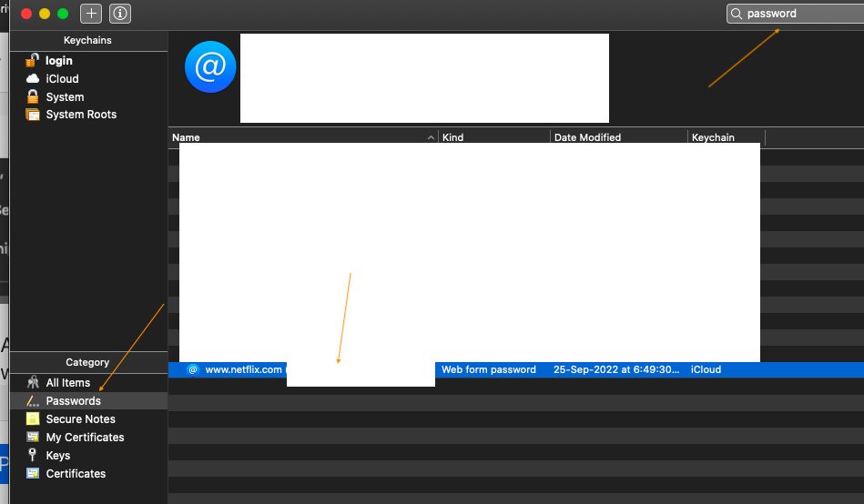Click the date '25-Sep-2022 at 6:49:30...'
Image resolution: width=864 pixels, height=504 pixels.
click(x=616, y=369)
